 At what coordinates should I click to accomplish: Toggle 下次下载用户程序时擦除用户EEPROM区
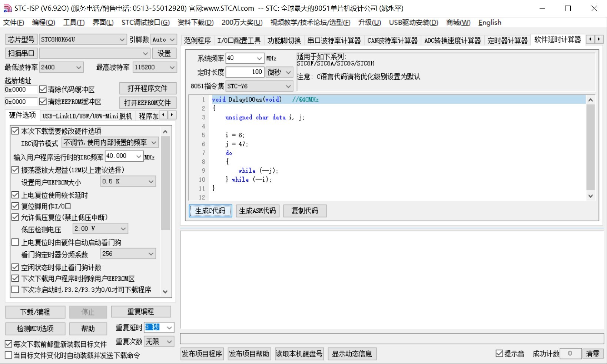click(15, 278)
